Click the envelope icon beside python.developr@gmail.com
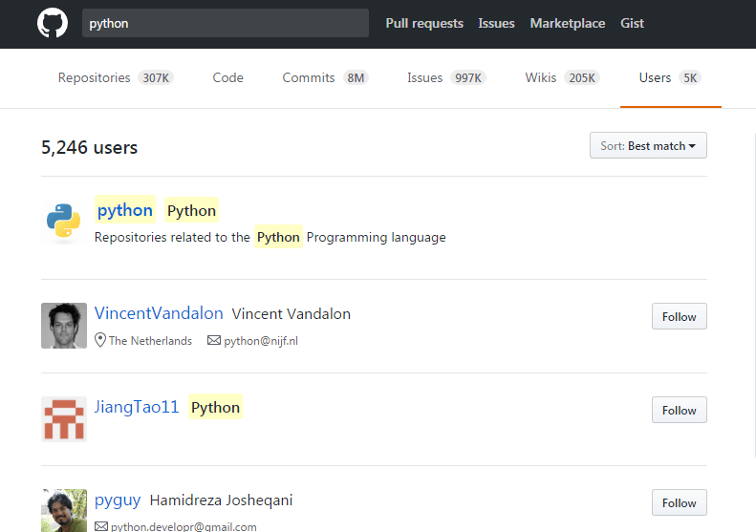Screen dimensions: 756x532 pos(100,526)
